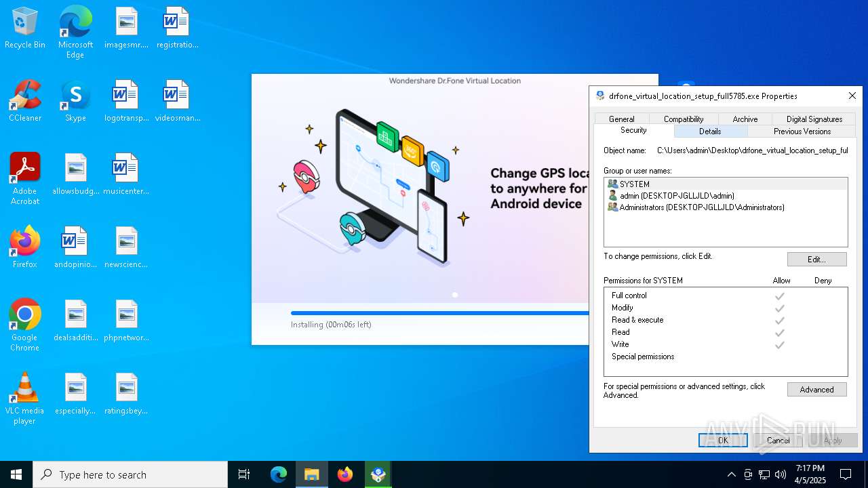868x488 pixels.
Task: Open the Firefox desktop shortcut
Action: coord(25,247)
